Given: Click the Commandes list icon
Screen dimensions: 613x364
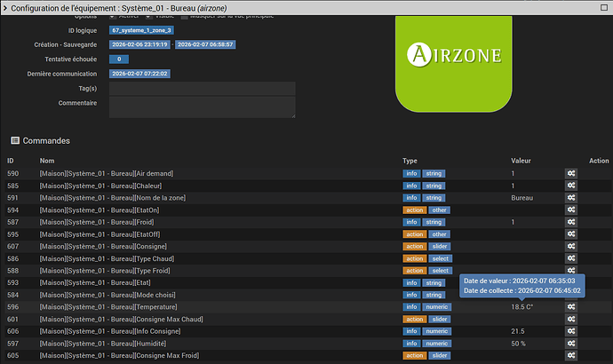Looking at the screenshot, I should [x=15, y=140].
